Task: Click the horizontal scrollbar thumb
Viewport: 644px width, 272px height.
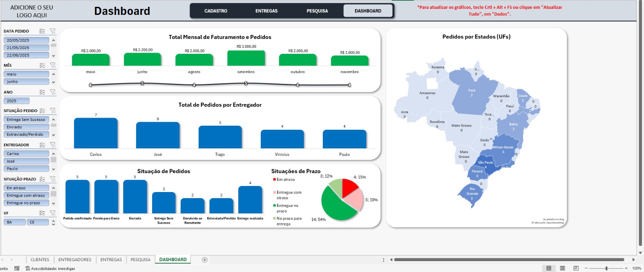Action: tap(509, 260)
